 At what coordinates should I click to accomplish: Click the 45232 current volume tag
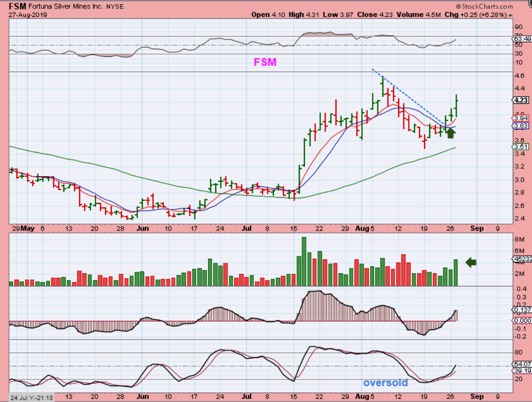[522, 259]
